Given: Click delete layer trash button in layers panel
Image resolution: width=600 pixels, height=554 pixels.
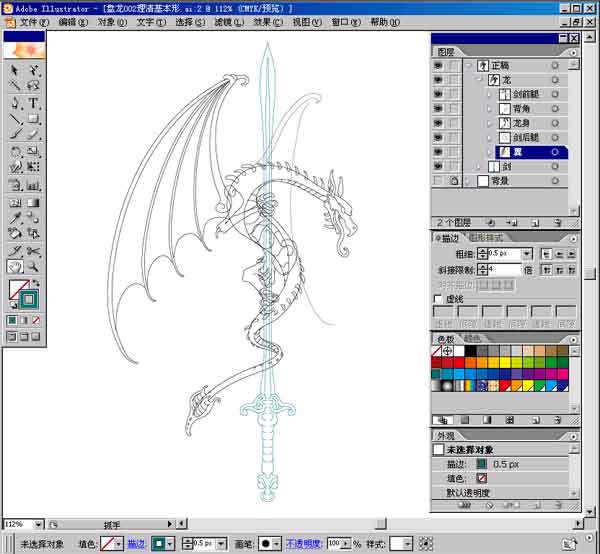Looking at the screenshot, I should tap(558, 223).
